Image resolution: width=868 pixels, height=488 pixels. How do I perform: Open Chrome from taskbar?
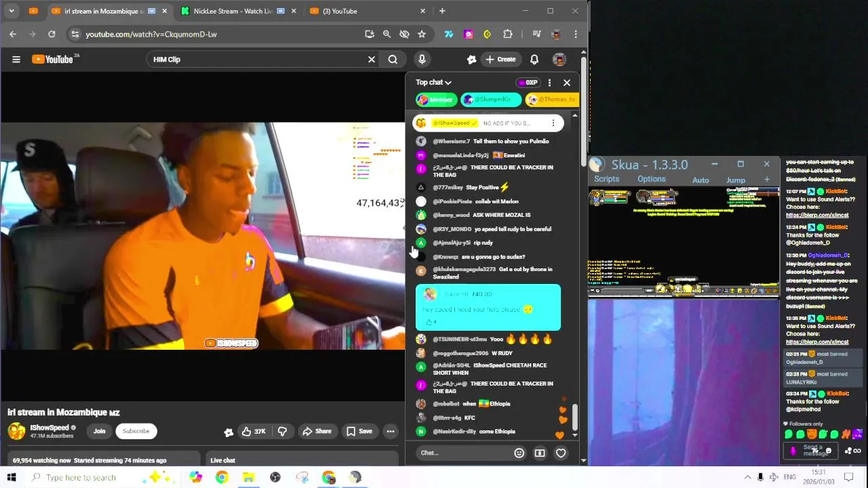222,477
